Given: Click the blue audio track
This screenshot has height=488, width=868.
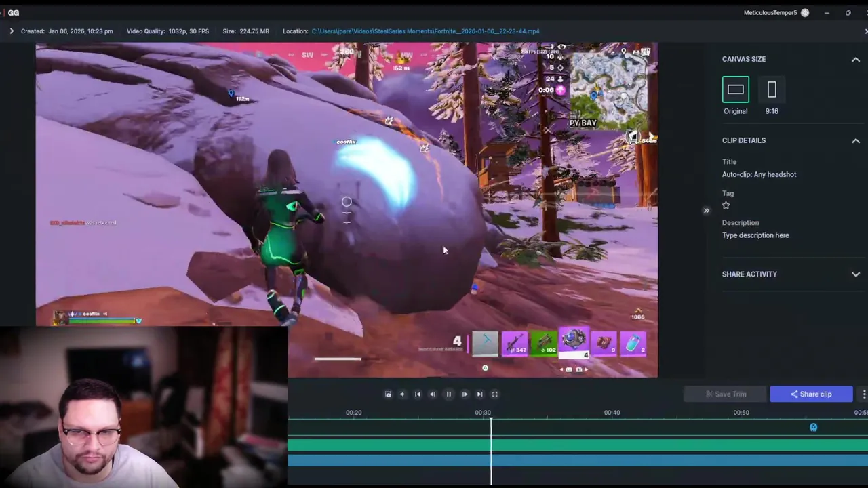Looking at the screenshot, I should (x=578, y=461).
